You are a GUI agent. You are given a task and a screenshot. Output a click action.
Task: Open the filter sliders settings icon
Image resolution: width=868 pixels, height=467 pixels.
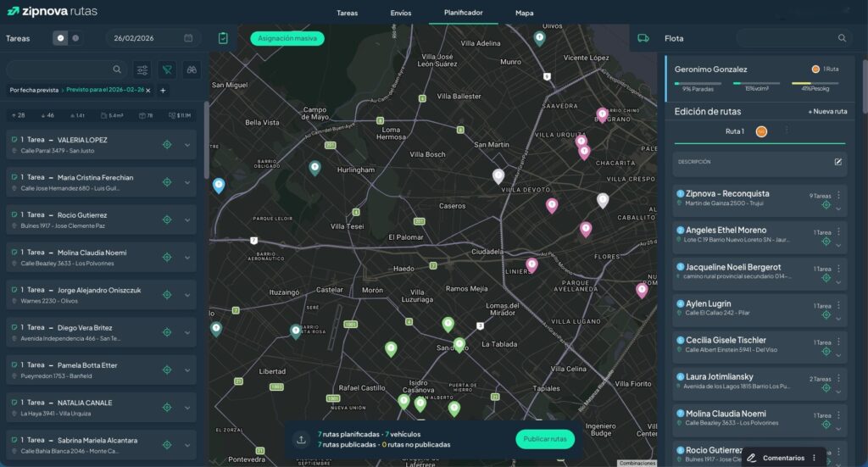coord(142,69)
